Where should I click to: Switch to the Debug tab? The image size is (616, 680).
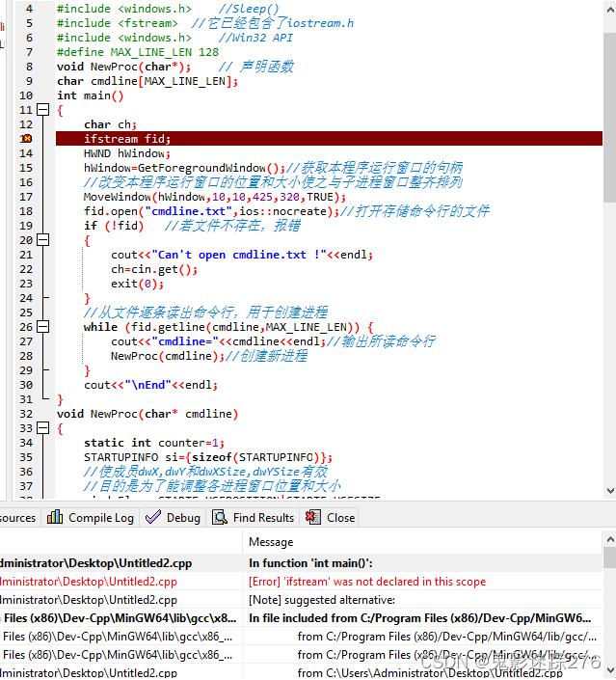tap(173, 517)
